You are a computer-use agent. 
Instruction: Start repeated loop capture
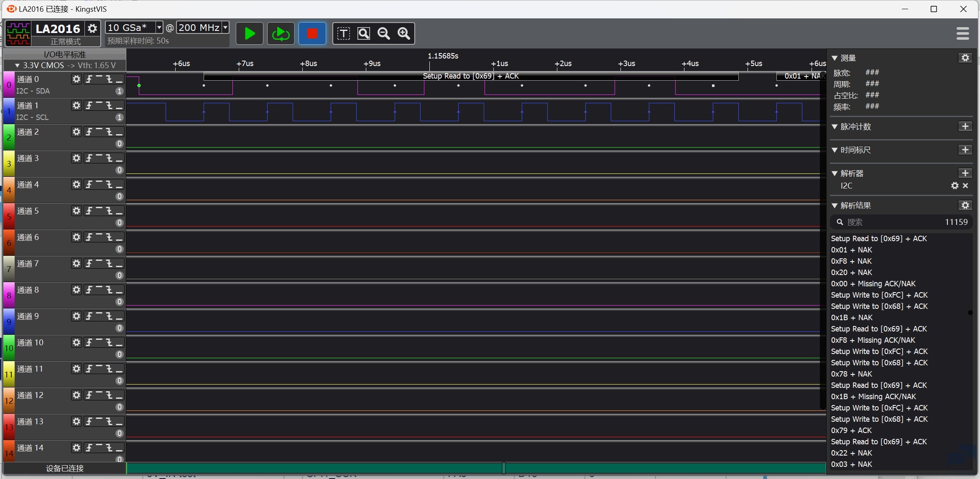pos(281,33)
